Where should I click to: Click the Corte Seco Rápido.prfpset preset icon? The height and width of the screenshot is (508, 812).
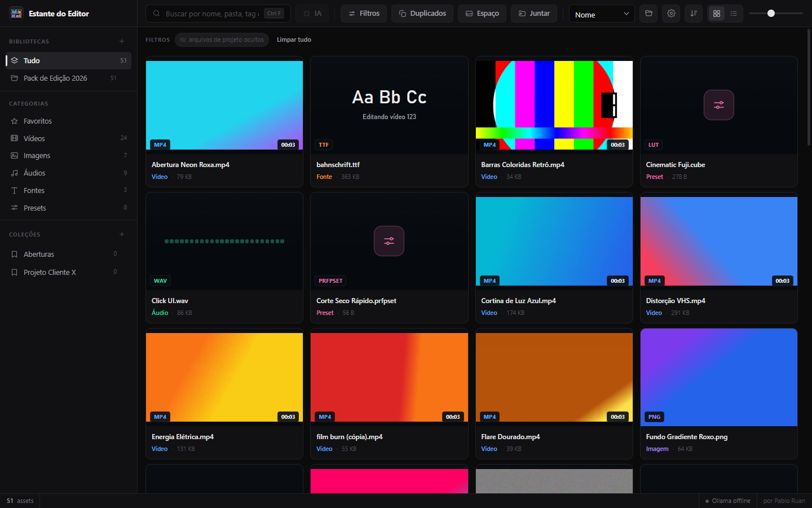[x=389, y=241]
